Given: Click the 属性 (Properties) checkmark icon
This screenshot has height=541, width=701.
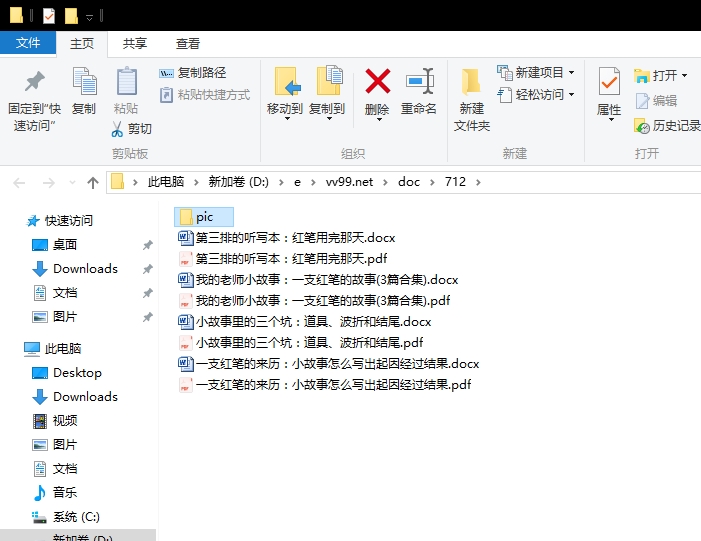Looking at the screenshot, I should click(609, 81).
